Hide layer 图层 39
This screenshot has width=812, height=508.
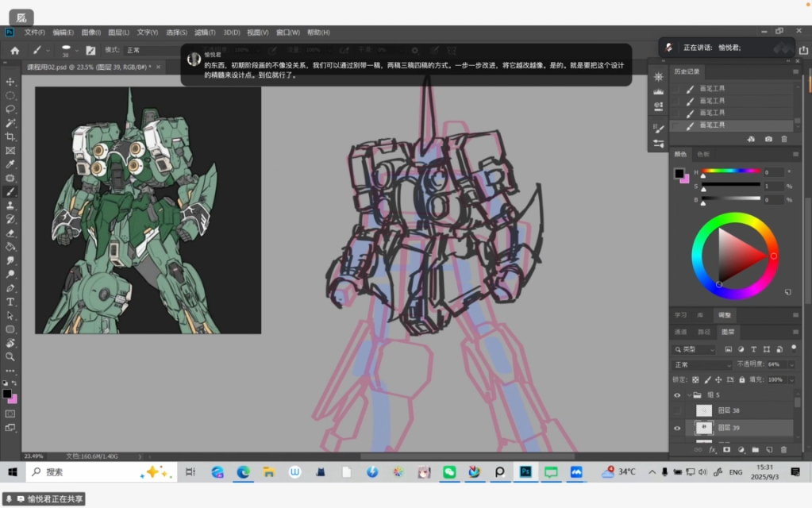(677, 428)
